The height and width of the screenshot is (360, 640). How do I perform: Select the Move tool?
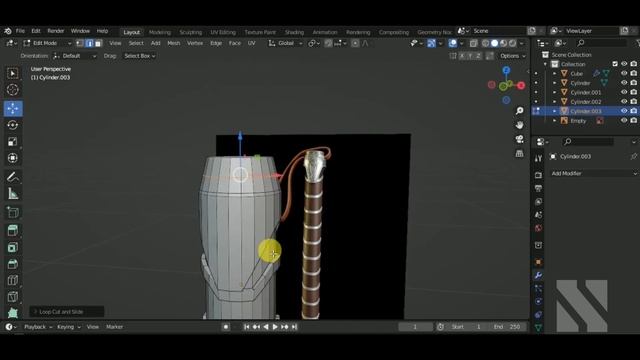coord(13,109)
